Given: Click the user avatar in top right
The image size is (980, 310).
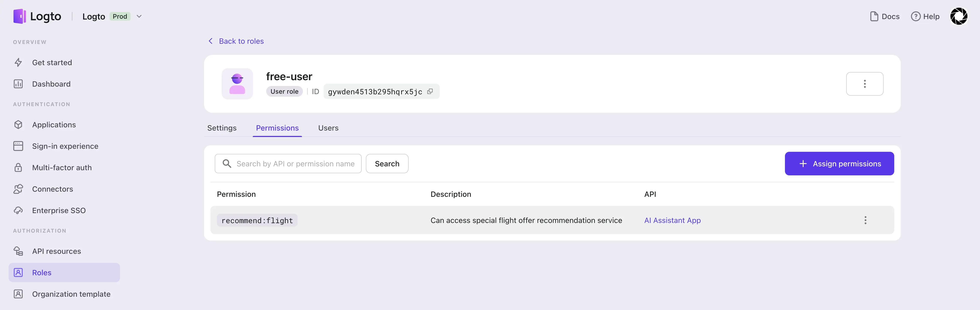Looking at the screenshot, I should (959, 16).
